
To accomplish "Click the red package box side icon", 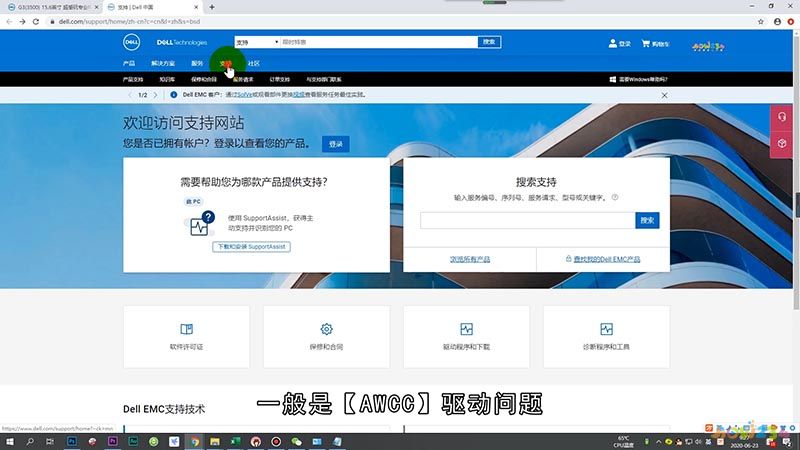I will click(x=782, y=143).
